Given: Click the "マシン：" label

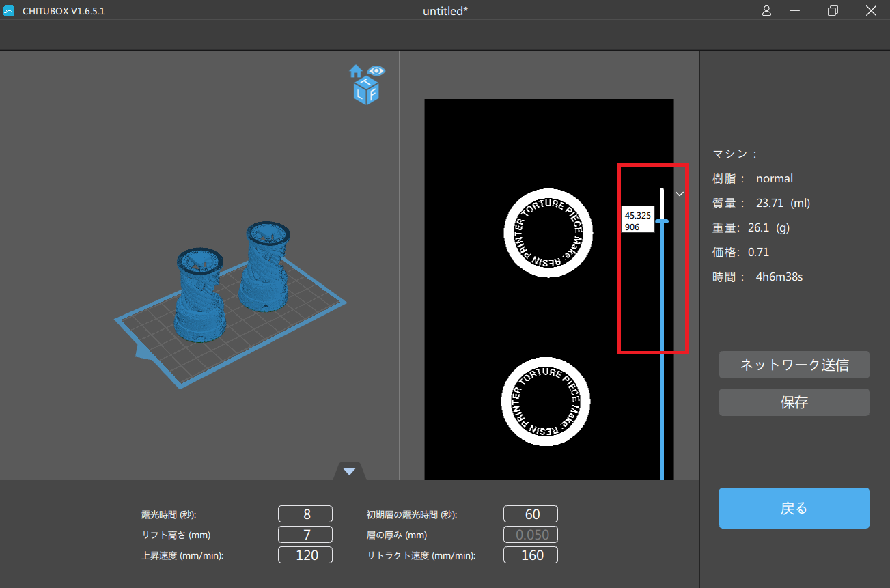Looking at the screenshot, I should click(x=736, y=154).
